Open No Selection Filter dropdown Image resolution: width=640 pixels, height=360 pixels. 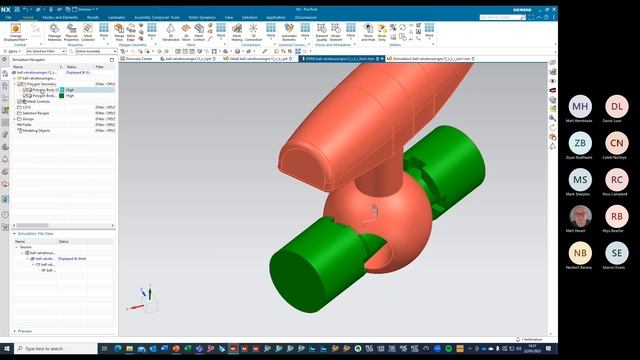[x=46, y=51]
